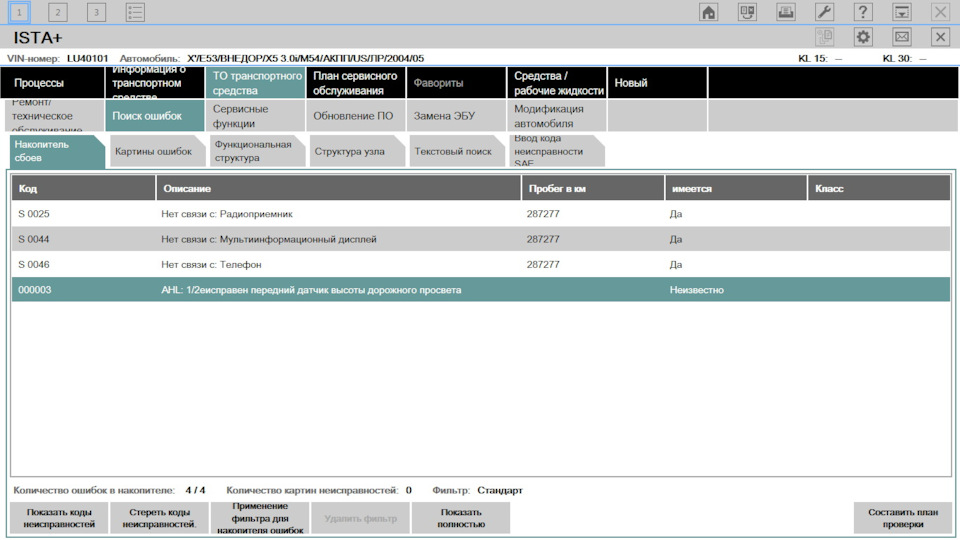Close the current ISTA+ session with X
Screen dimensions: 960x540
click(940, 37)
